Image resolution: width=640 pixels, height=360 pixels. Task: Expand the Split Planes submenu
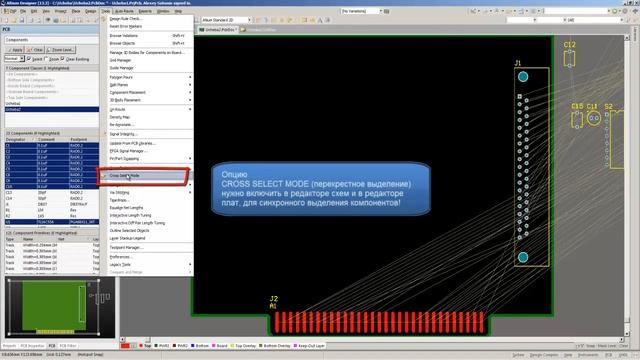point(147,85)
